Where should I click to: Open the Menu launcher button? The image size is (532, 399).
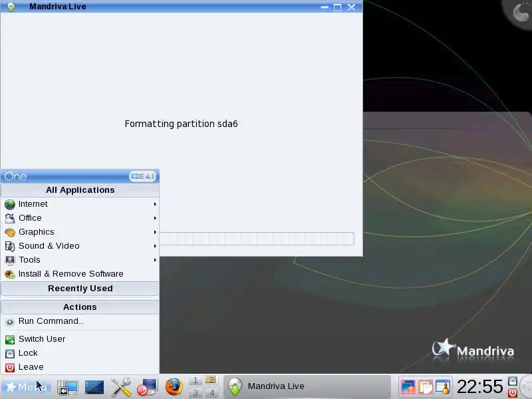coord(26,387)
